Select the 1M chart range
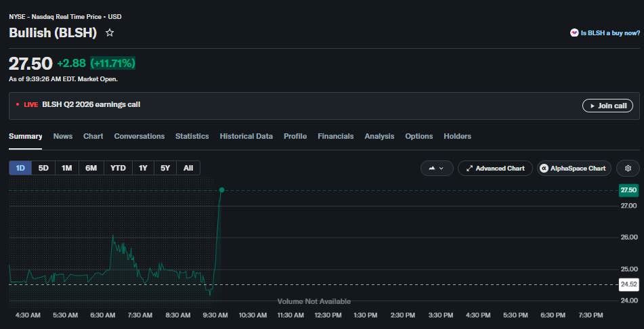 click(x=66, y=168)
